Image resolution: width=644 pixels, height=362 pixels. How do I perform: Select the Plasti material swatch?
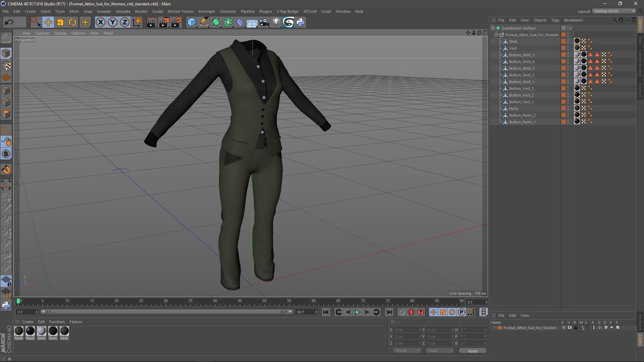(x=30, y=331)
